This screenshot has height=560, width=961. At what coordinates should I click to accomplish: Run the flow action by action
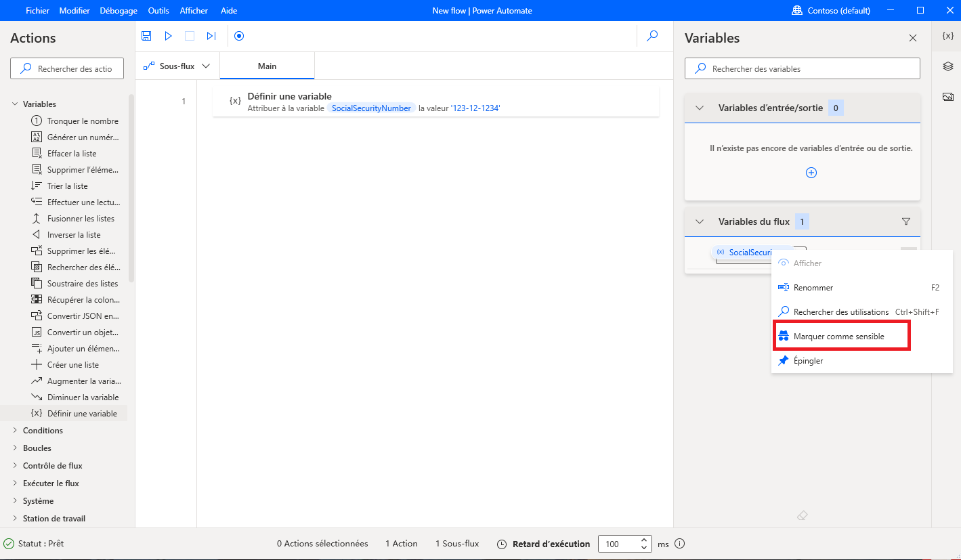(211, 35)
